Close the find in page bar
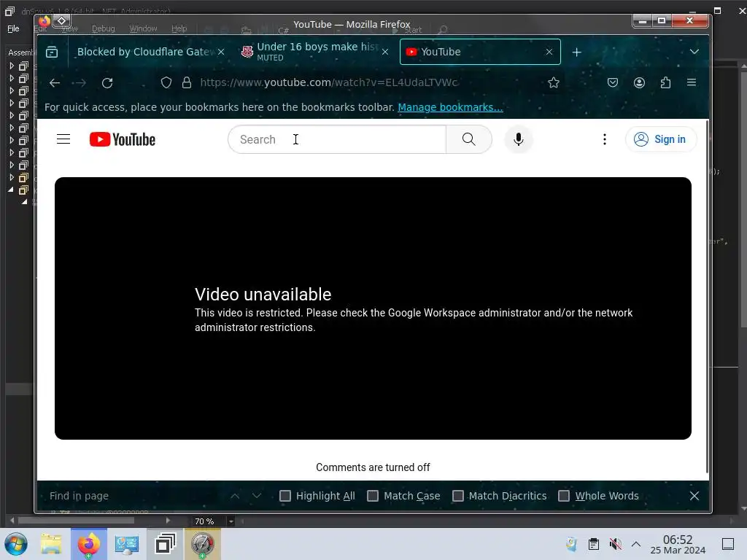 pyautogui.click(x=694, y=496)
